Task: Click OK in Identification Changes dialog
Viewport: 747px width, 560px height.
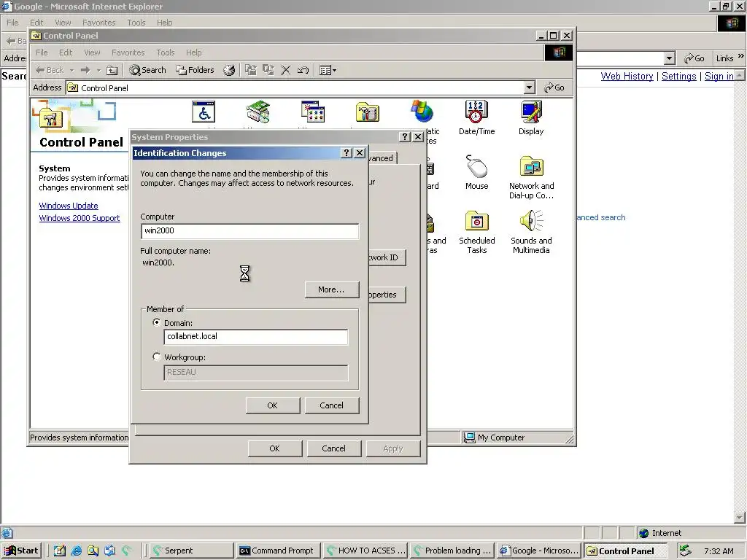Action: [273, 405]
